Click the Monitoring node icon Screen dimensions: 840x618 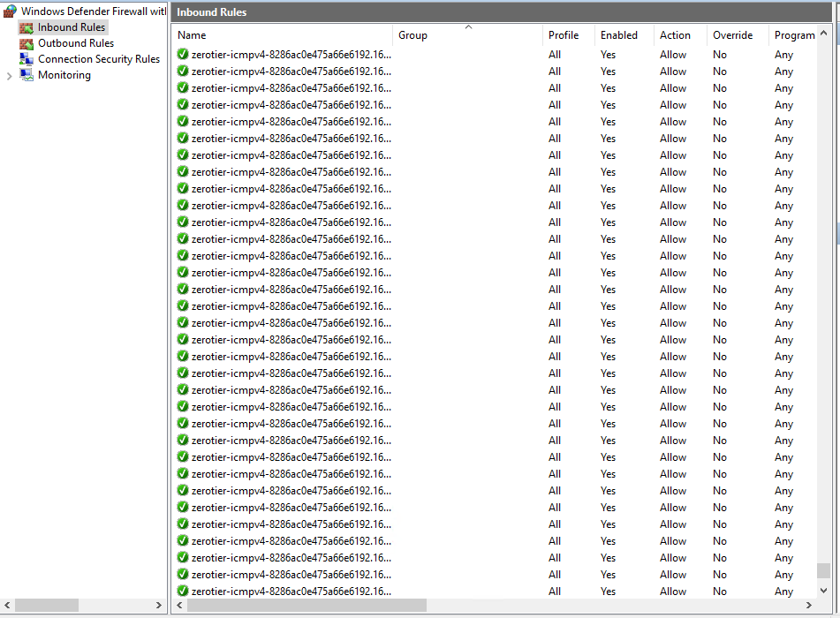point(26,75)
